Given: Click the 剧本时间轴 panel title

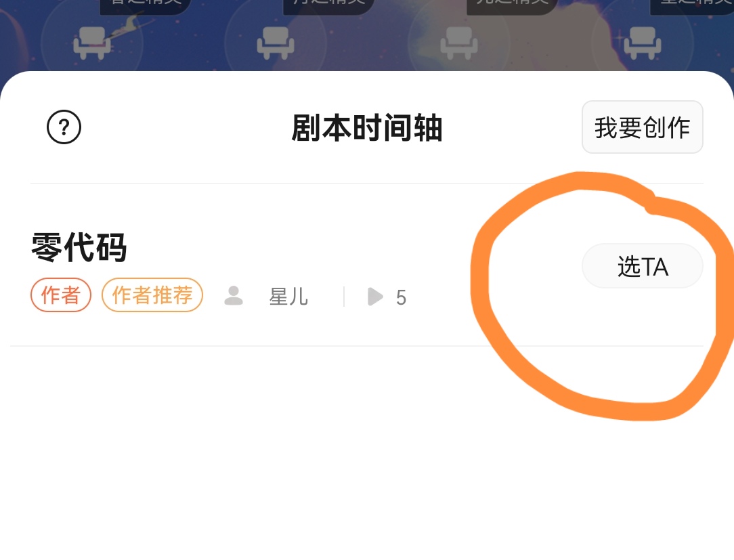Looking at the screenshot, I should 366,127.
